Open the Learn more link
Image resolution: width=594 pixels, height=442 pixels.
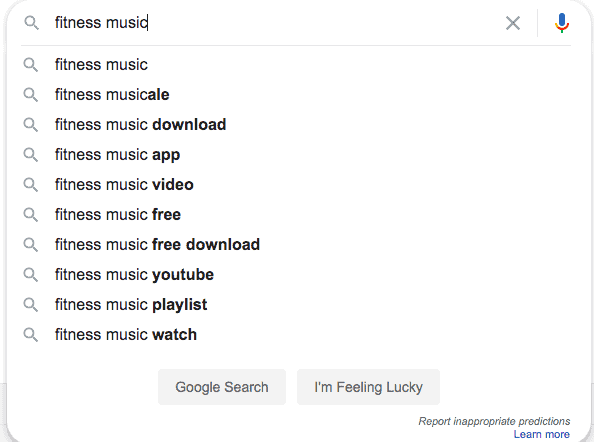[x=541, y=434]
